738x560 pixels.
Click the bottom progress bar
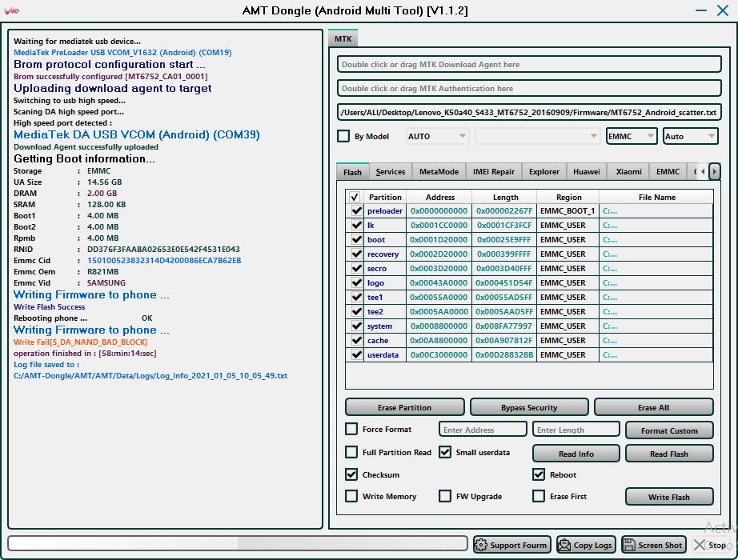238,543
